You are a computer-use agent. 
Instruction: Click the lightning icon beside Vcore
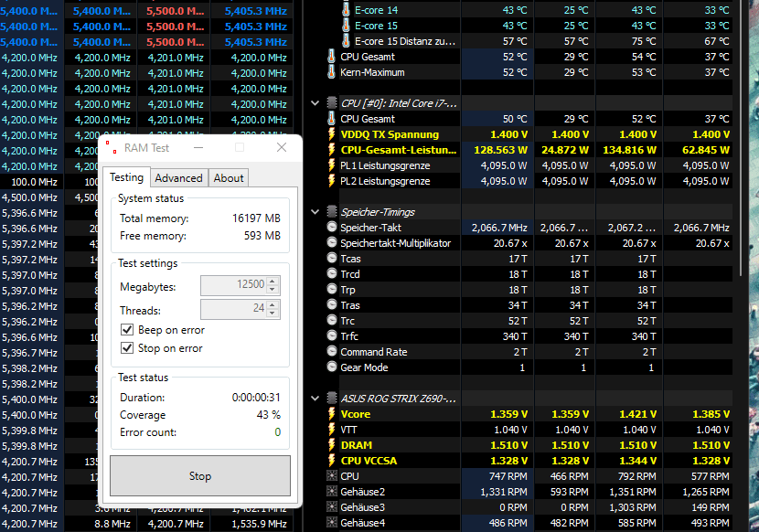click(332, 413)
